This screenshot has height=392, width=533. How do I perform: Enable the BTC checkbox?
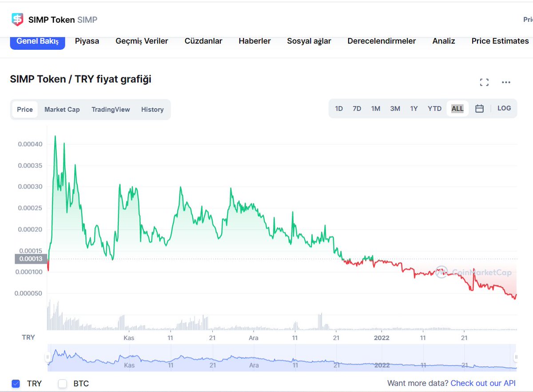(62, 384)
